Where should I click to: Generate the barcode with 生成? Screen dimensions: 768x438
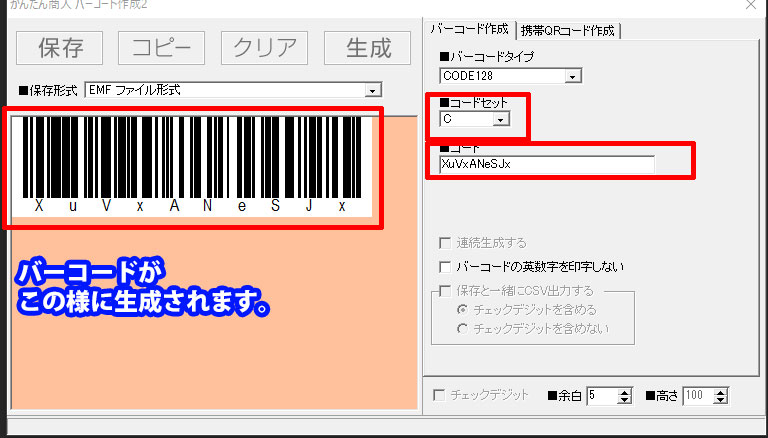click(368, 47)
